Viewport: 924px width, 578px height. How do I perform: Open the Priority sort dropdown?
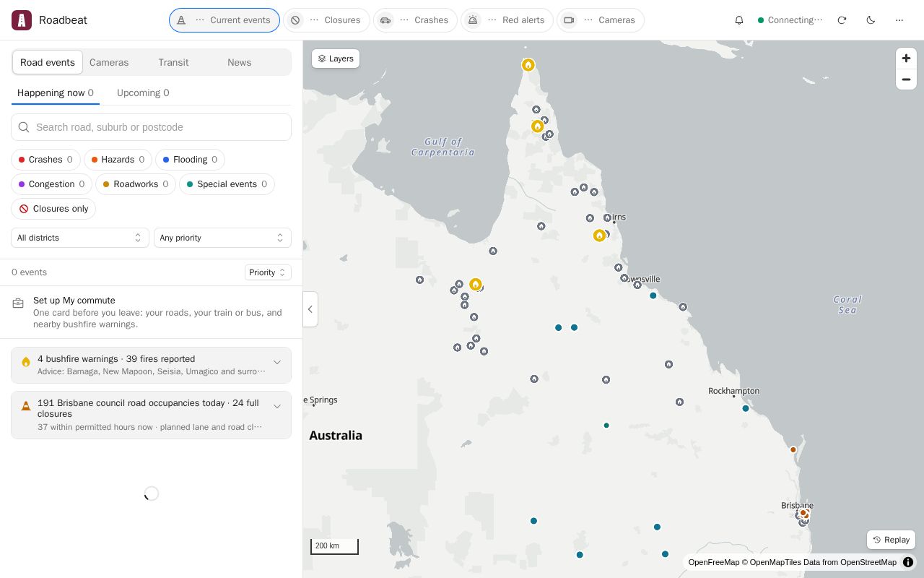pyautogui.click(x=268, y=272)
